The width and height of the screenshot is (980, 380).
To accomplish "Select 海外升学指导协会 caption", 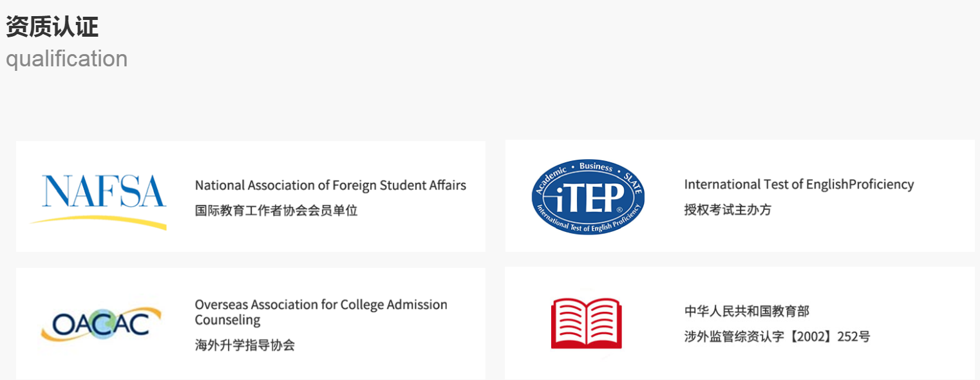I will [245, 345].
